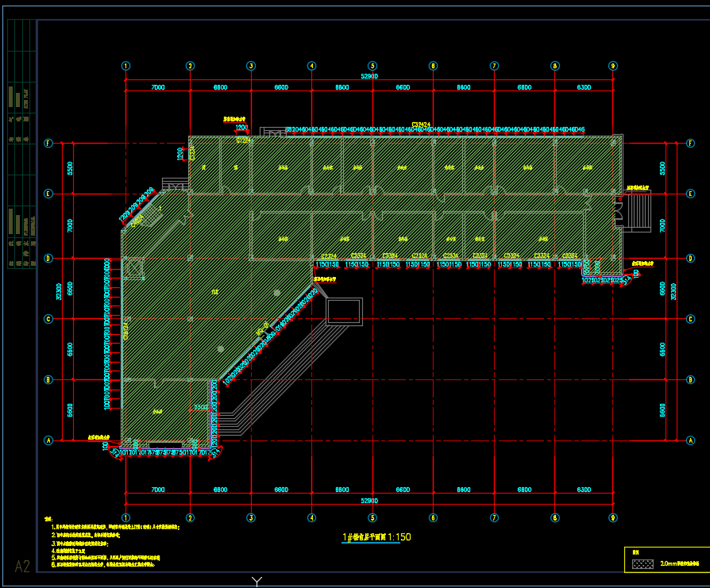Image resolution: width=710 pixels, height=588 pixels.
Task: Select the rectangular canopy outline near axis 4
Action: [344, 312]
